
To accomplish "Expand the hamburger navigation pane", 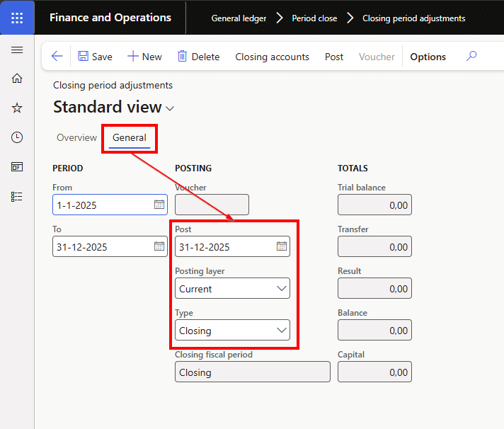I will tap(17, 50).
